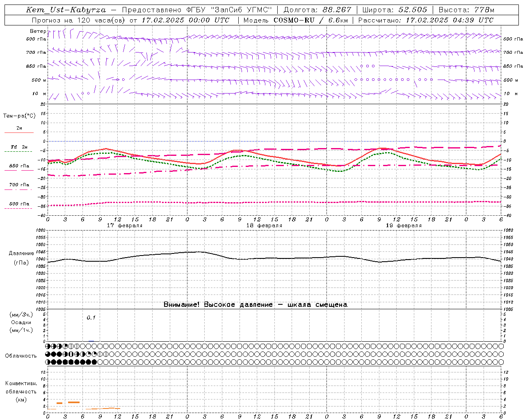The image size is (525, 420).
Task: Click the 18 февраля date label
Action: [x=264, y=226]
